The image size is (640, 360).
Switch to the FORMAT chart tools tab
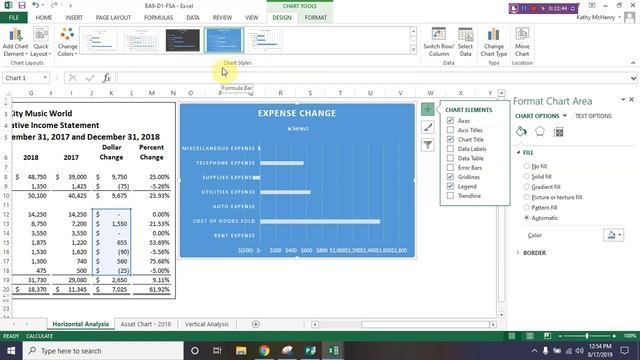[316, 18]
